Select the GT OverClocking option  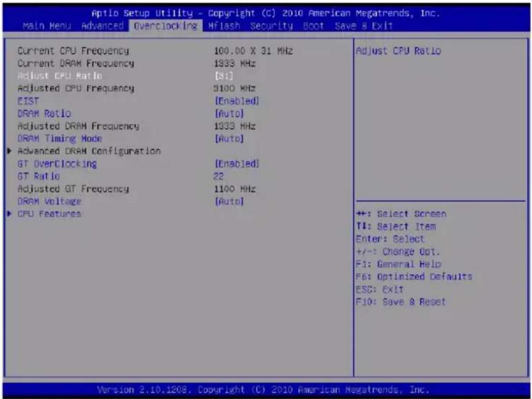[57, 164]
